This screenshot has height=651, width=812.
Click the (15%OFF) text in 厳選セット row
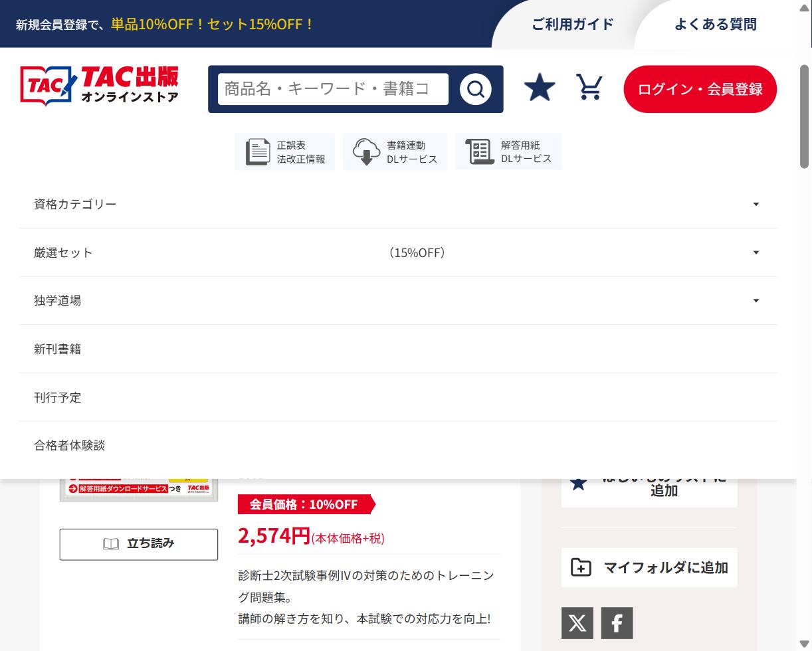tap(417, 252)
